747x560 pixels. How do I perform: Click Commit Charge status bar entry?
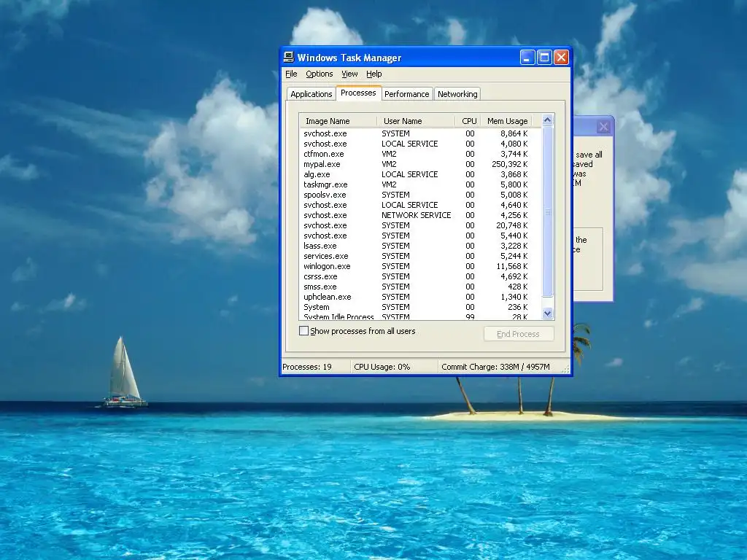click(495, 367)
